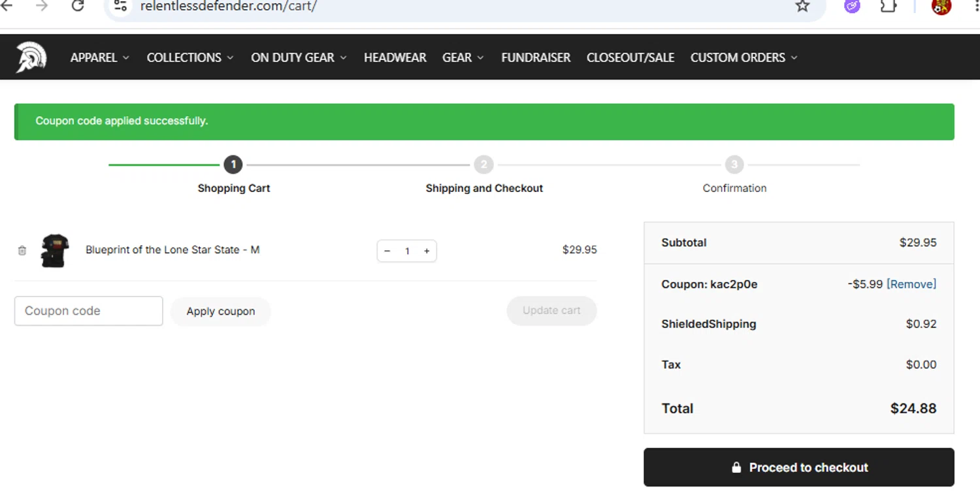Remove the kac2p0e coupon
This screenshot has height=493, width=980.
tap(911, 284)
